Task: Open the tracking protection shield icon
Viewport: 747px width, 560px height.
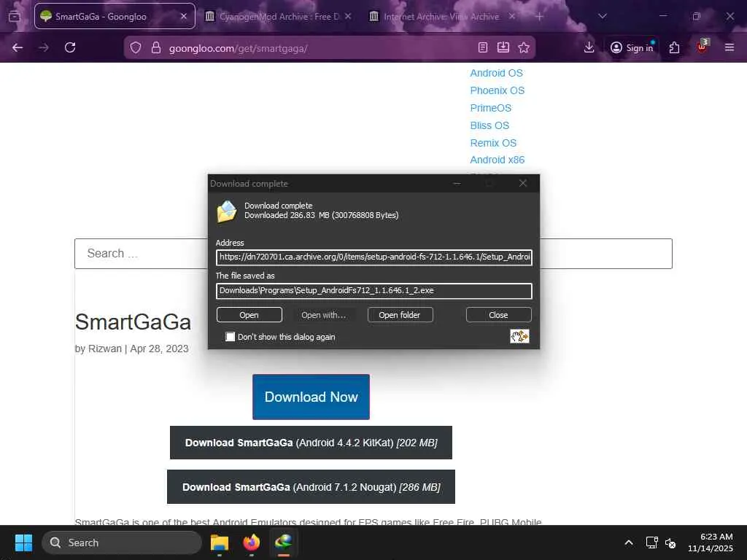Action: [136, 47]
